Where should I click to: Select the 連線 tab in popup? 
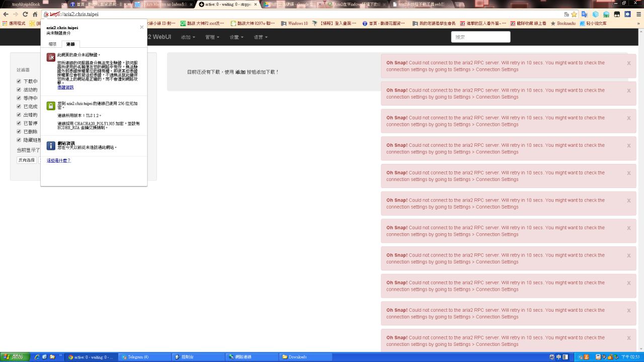(x=70, y=44)
